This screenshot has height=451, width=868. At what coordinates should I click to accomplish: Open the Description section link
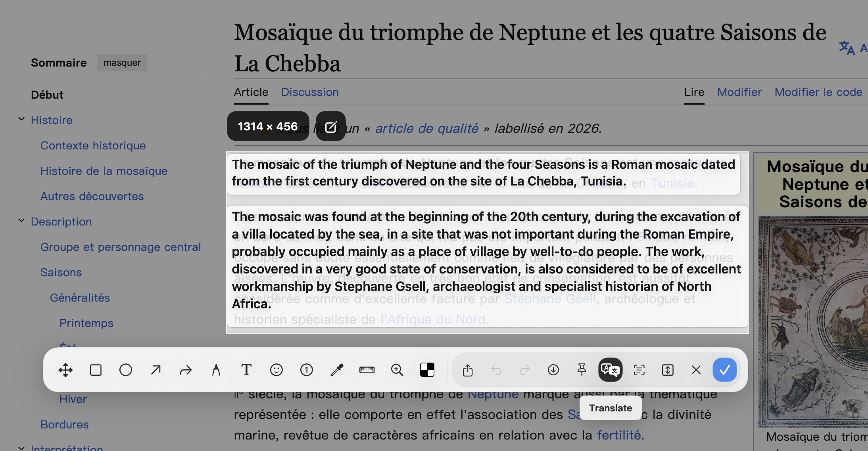61,222
